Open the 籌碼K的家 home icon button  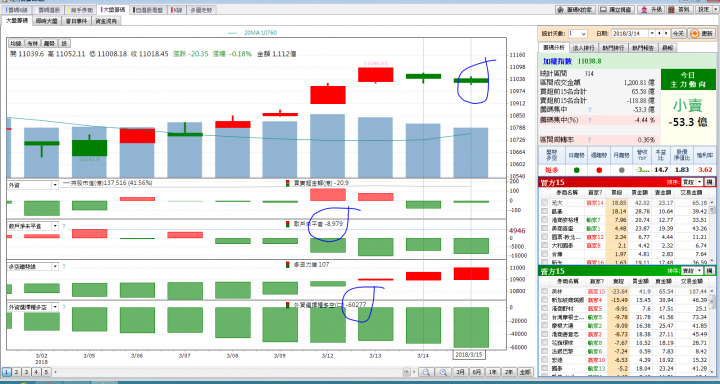pyautogui.click(x=575, y=9)
